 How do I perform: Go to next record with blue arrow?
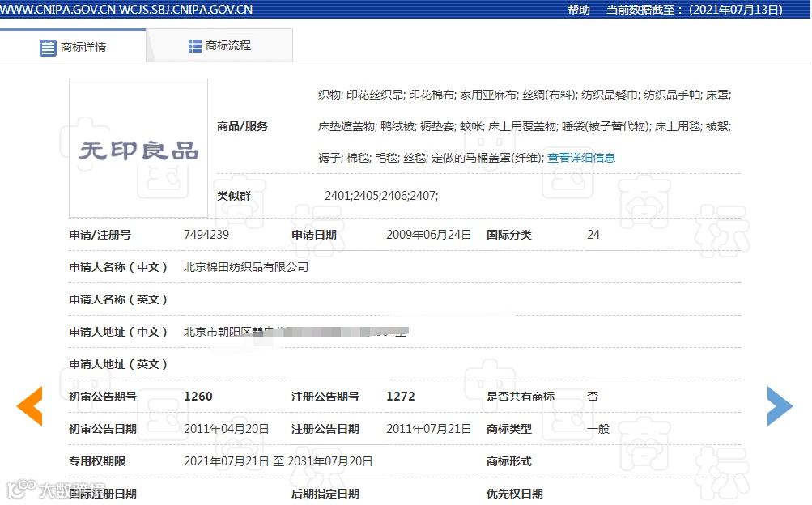pyautogui.click(x=780, y=406)
